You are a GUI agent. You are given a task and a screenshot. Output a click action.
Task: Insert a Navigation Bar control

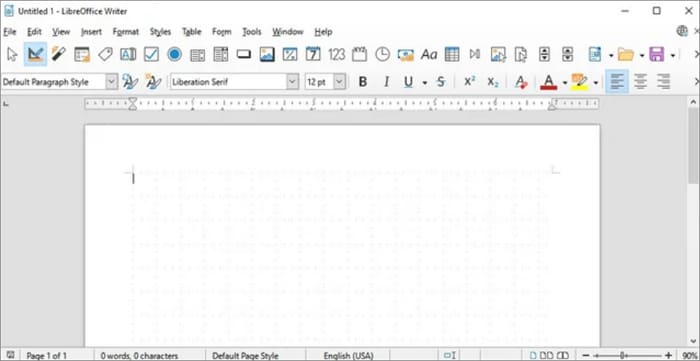475,54
